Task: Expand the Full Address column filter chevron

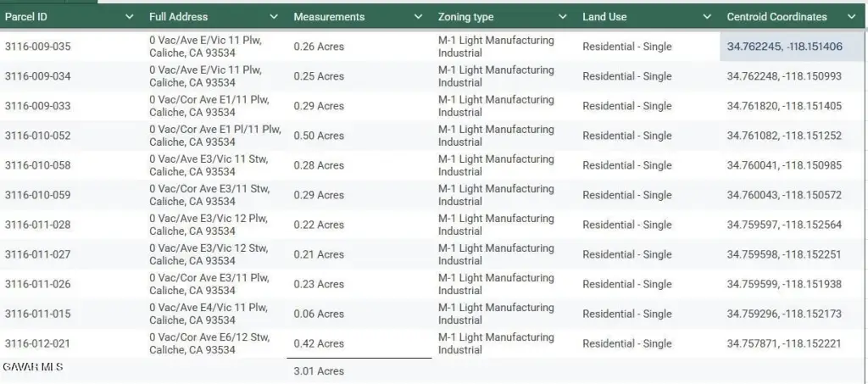Action: (x=274, y=17)
